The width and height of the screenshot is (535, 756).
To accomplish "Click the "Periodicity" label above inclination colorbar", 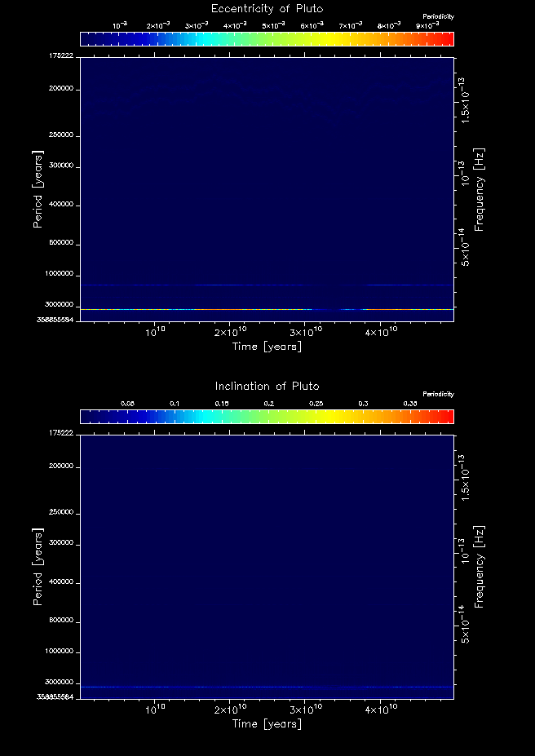I will click(438, 394).
